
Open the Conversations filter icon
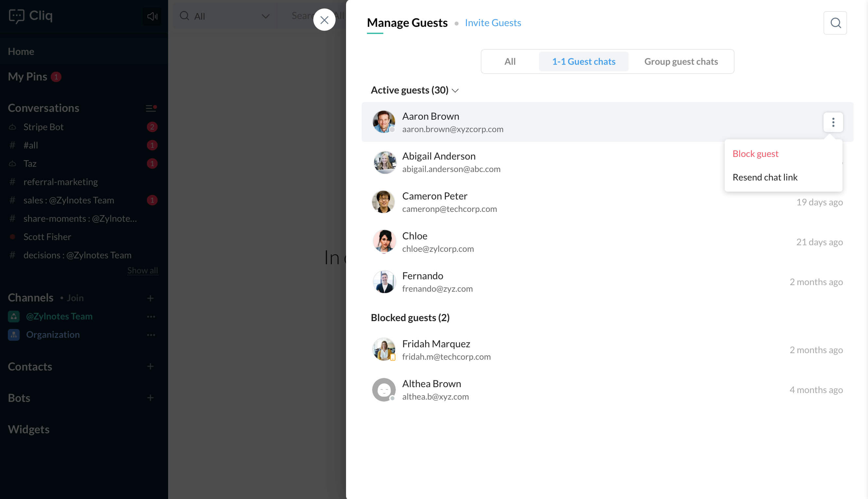151,108
